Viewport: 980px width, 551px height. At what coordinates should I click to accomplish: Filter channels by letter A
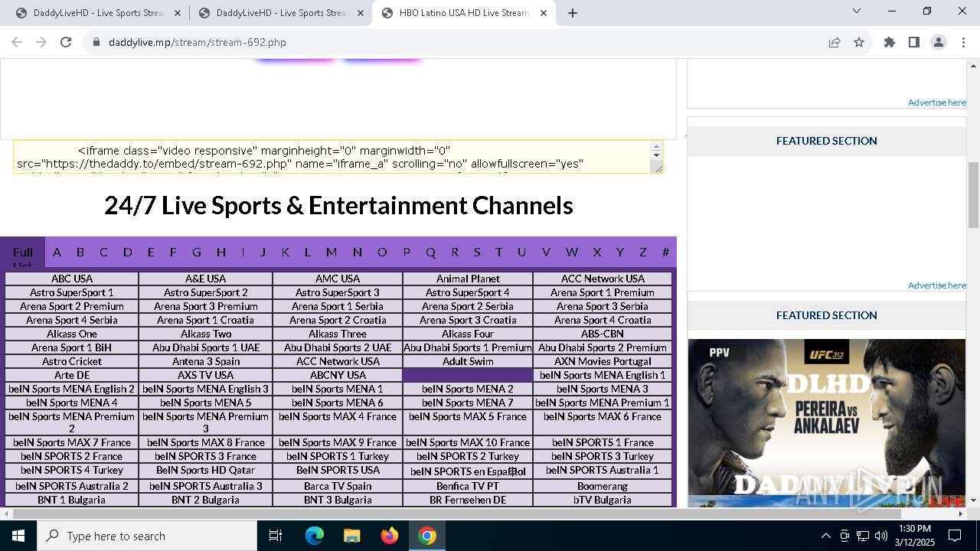click(x=57, y=252)
